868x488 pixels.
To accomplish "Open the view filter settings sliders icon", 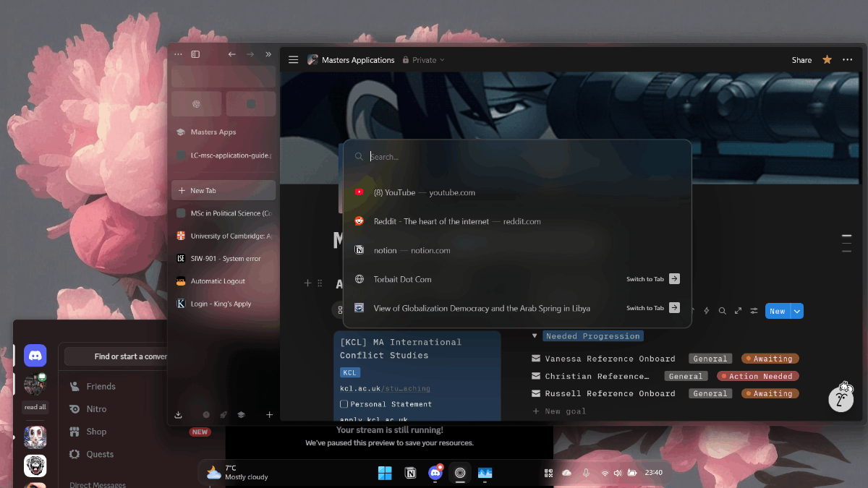I will pyautogui.click(x=753, y=311).
